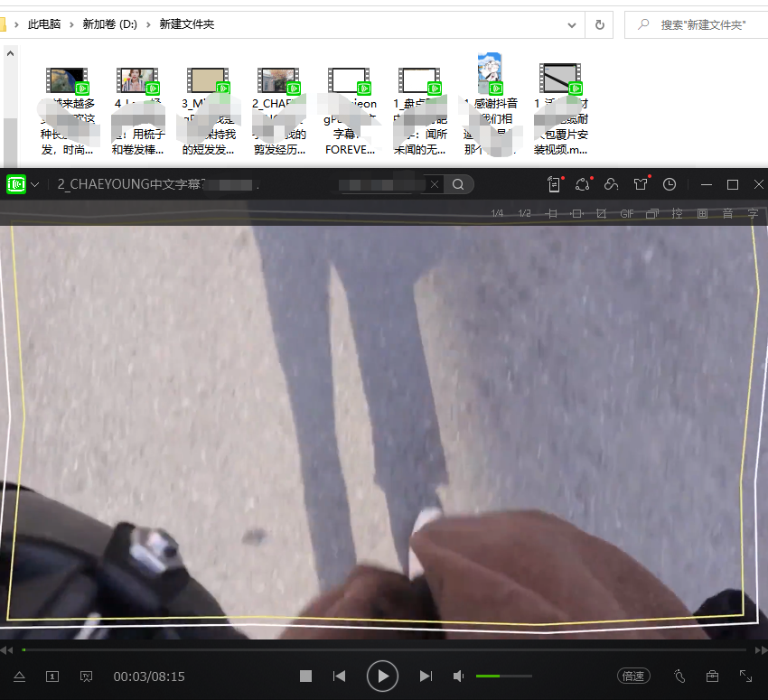Image resolution: width=768 pixels, height=700 pixels.
Task: Open the 倍速 playback speed button
Action: click(x=633, y=676)
